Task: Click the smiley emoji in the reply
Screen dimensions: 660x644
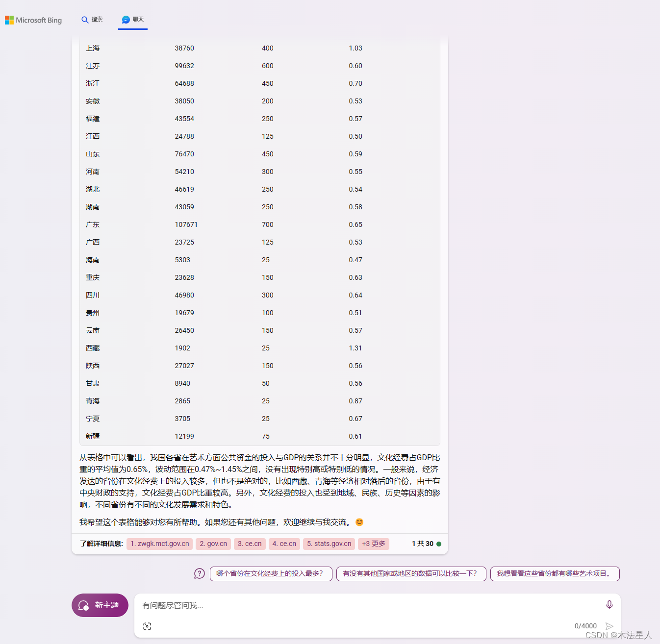Action: (359, 522)
